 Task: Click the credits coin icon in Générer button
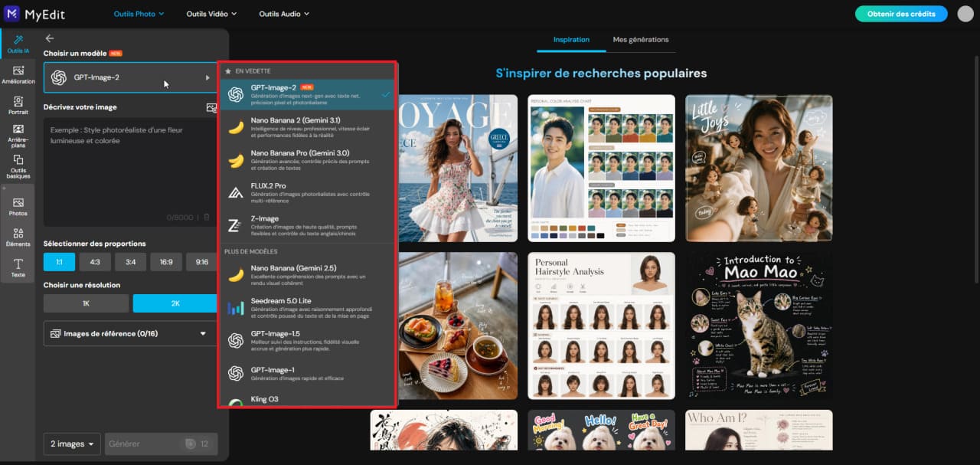[x=190, y=444]
